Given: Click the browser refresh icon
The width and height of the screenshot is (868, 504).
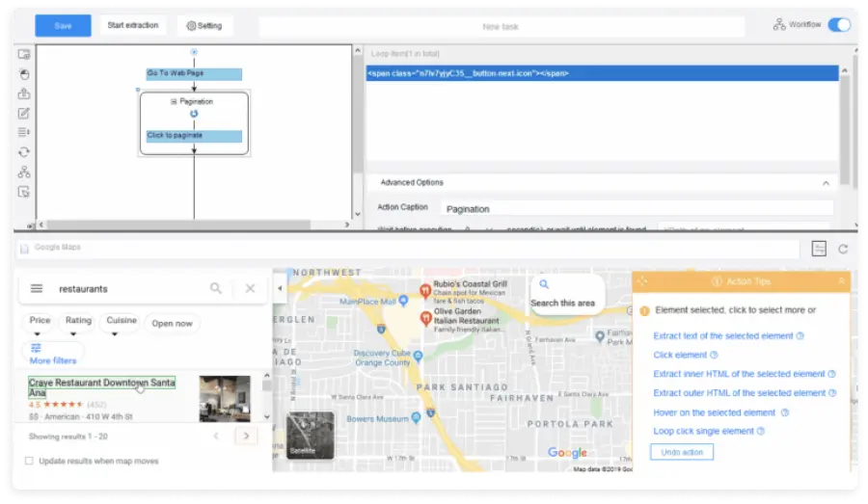Looking at the screenshot, I should click(x=843, y=250).
